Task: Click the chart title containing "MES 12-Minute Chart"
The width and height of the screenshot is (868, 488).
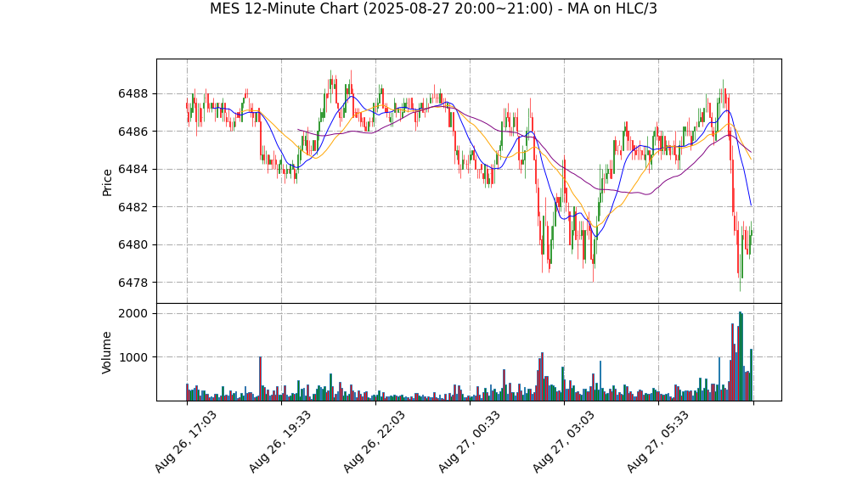Action: pos(433,8)
